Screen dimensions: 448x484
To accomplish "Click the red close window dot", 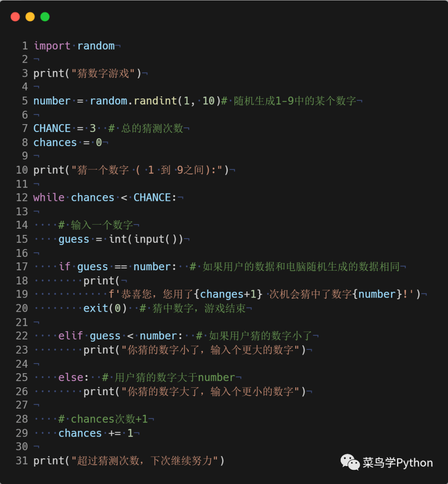I will pyautogui.click(x=15, y=17).
